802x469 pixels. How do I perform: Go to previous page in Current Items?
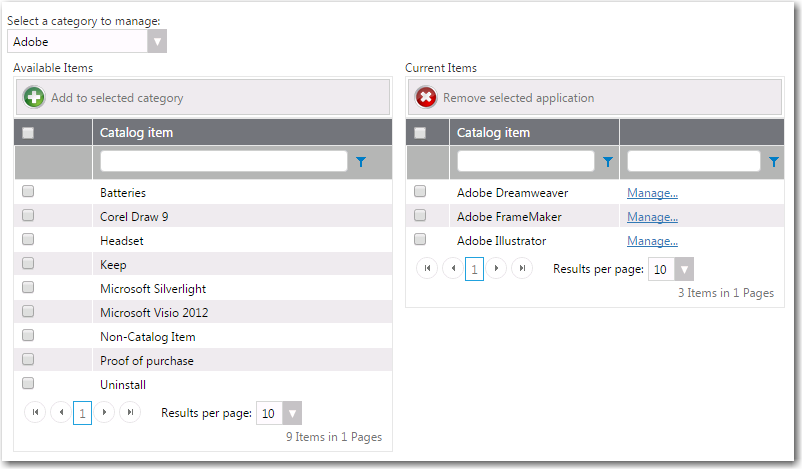452,268
